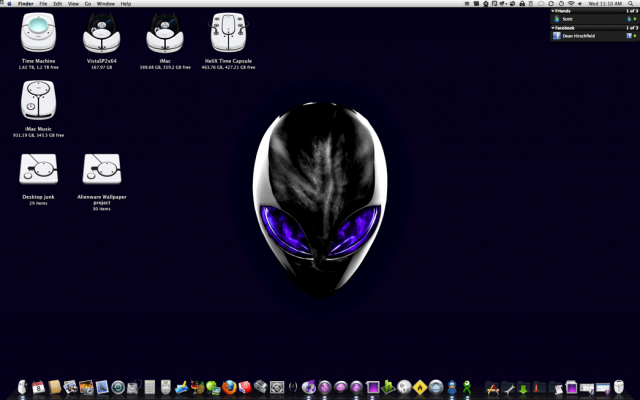Open Spotlight search magnifier
The height and width of the screenshot is (400, 640).
tap(631, 4)
